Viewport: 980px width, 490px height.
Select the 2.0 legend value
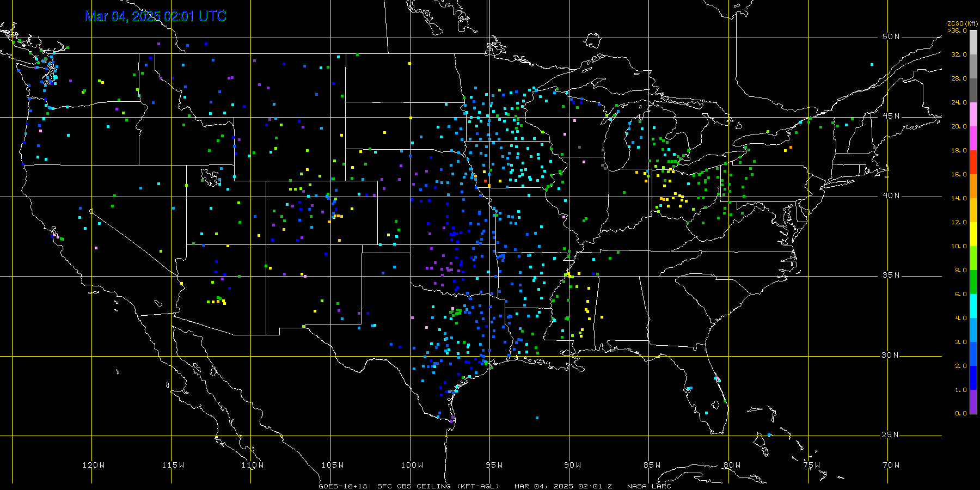tap(960, 366)
